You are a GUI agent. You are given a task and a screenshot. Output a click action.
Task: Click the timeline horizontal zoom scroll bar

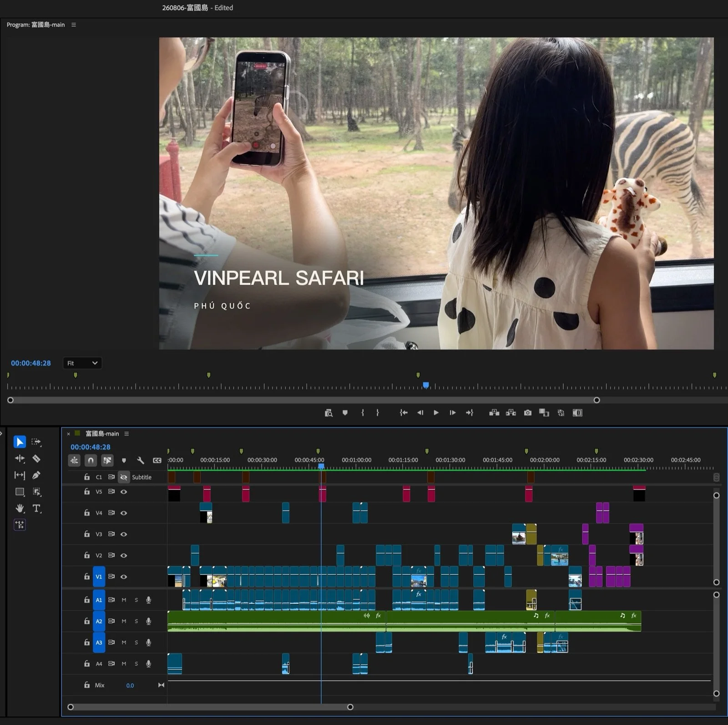pos(210,707)
